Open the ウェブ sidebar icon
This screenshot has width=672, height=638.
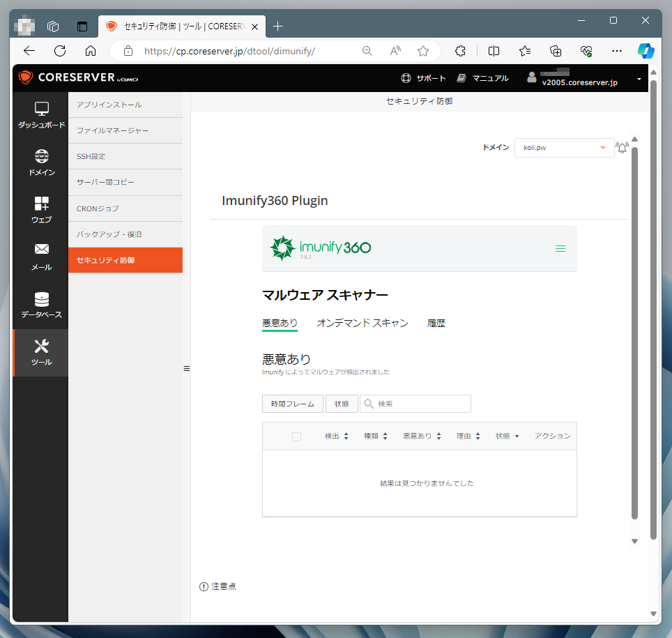(x=41, y=210)
